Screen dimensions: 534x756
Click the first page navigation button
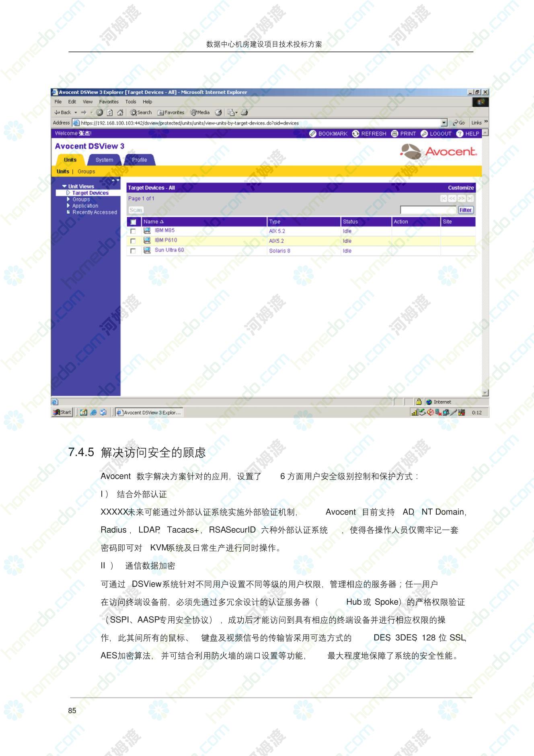[x=444, y=198]
